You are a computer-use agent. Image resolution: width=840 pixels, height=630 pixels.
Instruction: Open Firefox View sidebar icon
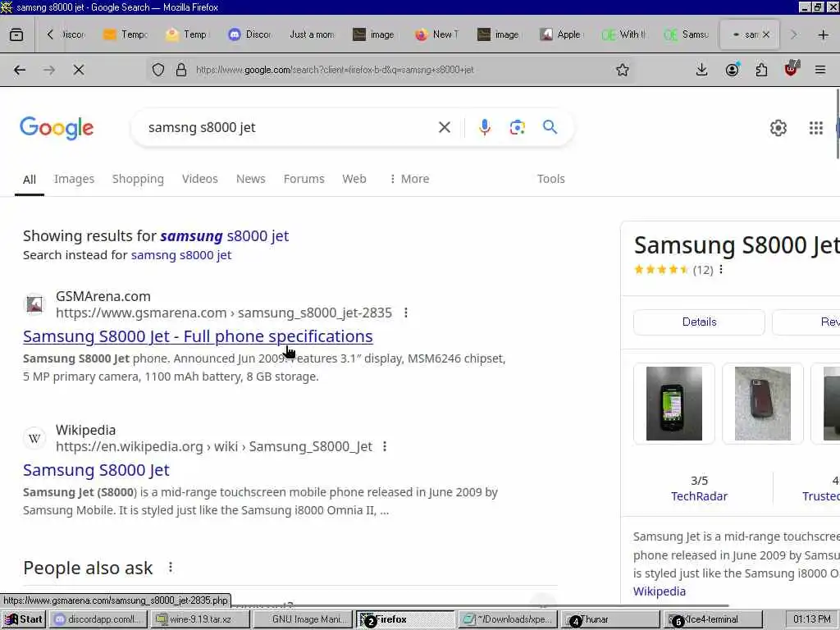pos(16,34)
